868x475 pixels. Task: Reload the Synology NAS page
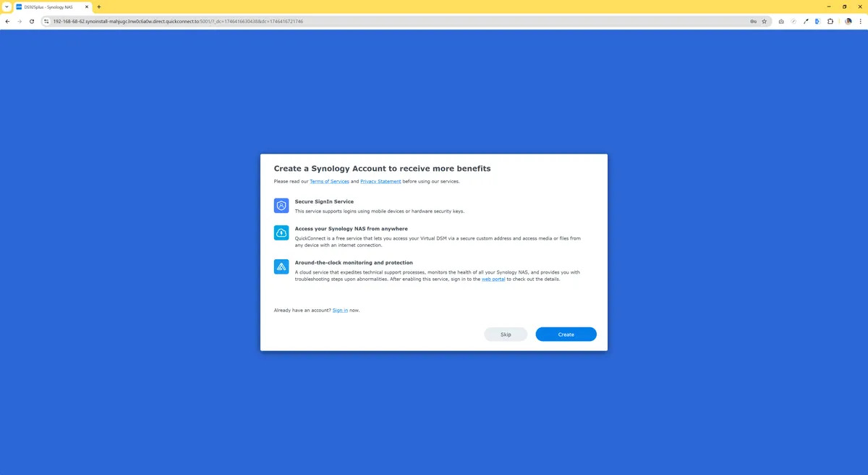coord(31,21)
